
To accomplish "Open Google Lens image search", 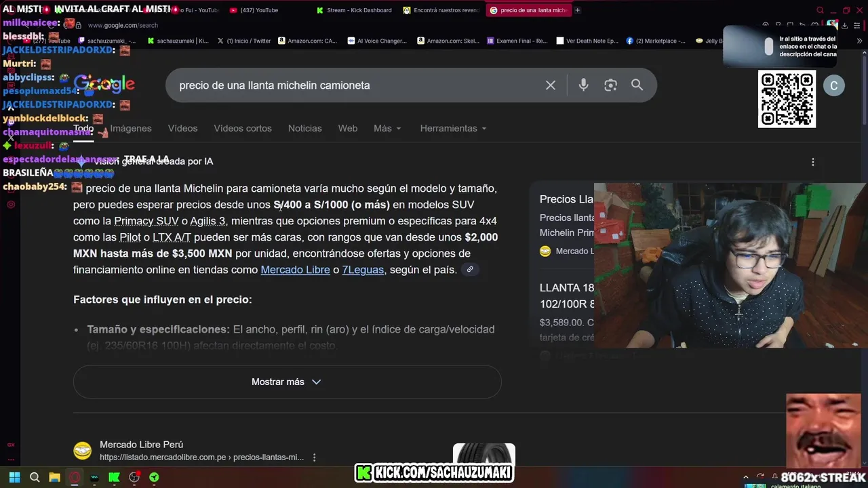I will click(610, 85).
